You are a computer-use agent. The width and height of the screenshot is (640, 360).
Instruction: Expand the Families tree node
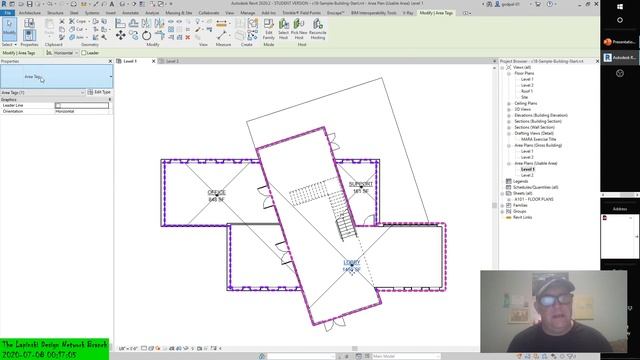click(502, 205)
